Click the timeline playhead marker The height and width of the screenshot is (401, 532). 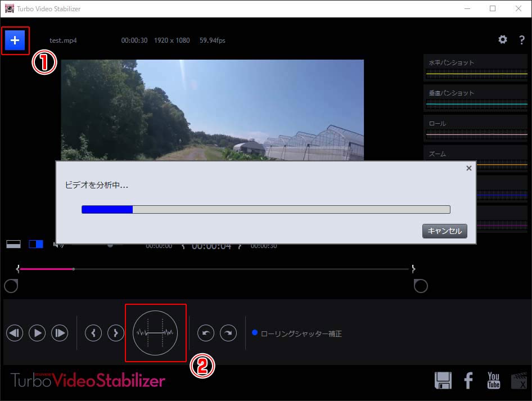tap(73, 269)
